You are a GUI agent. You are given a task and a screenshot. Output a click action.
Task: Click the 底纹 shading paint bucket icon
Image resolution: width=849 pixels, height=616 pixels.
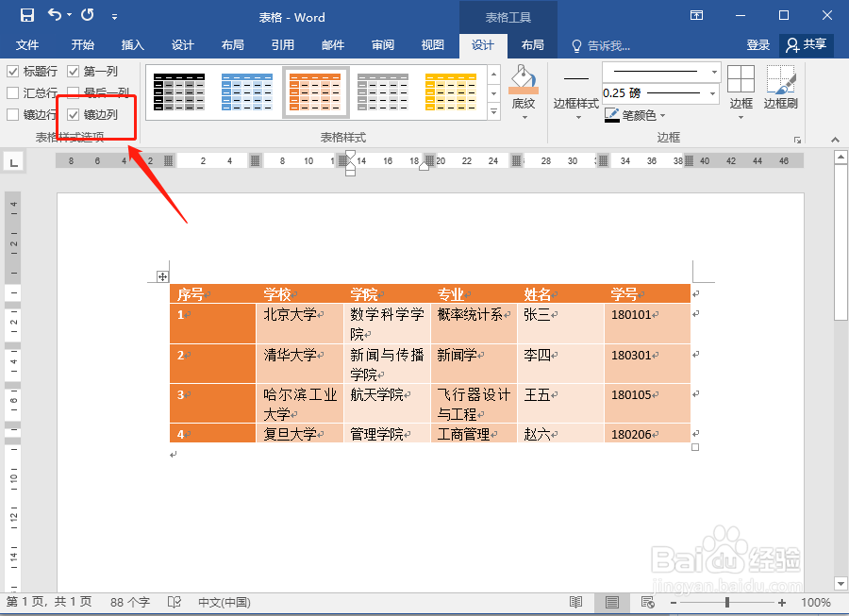(x=524, y=79)
